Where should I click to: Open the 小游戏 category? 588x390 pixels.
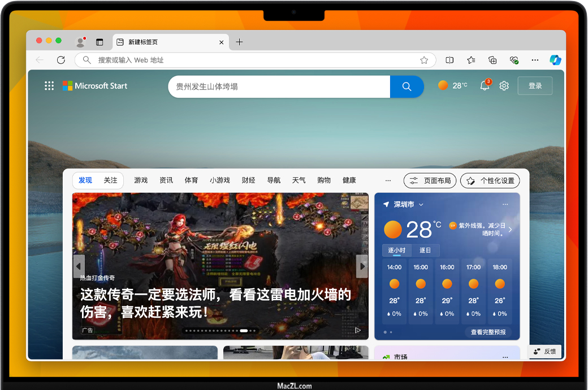[220, 180]
